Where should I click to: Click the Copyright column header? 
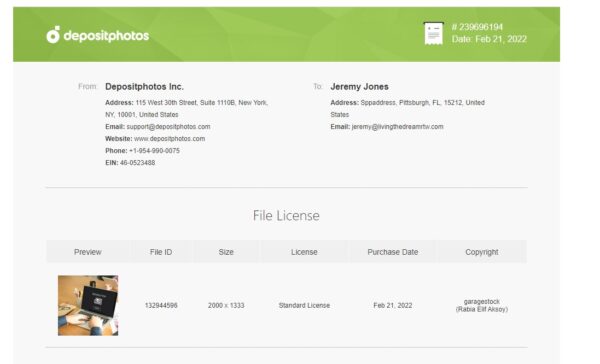pos(482,252)
